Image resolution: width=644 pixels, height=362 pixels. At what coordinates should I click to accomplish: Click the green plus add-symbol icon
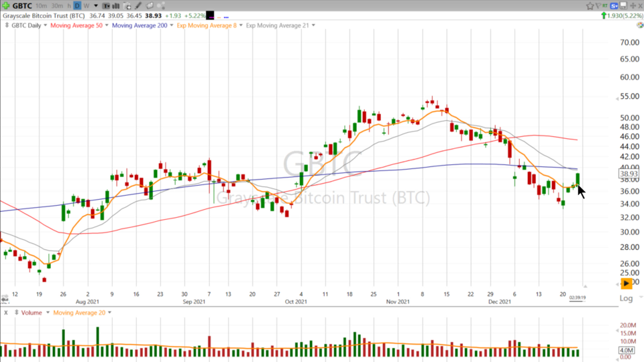(6, 5)
